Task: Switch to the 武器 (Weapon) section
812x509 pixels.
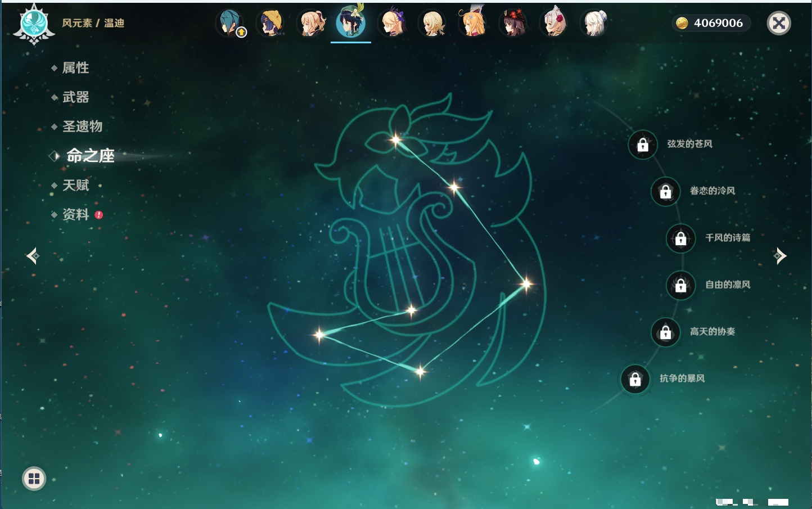Action: point(75,97)
